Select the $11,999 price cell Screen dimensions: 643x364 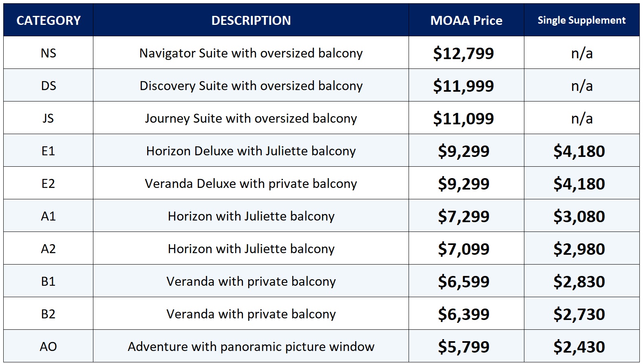click(x=463, y=86)
